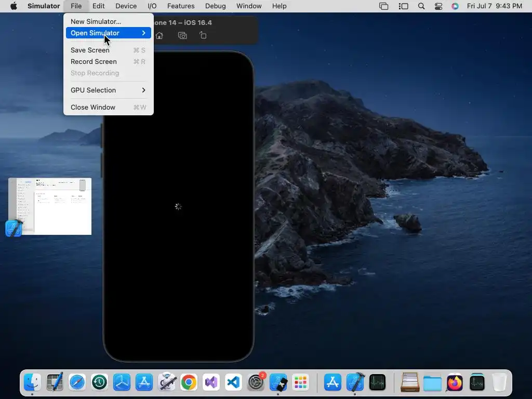Take a simulator screenshot via camera icon

pos(182,36)
